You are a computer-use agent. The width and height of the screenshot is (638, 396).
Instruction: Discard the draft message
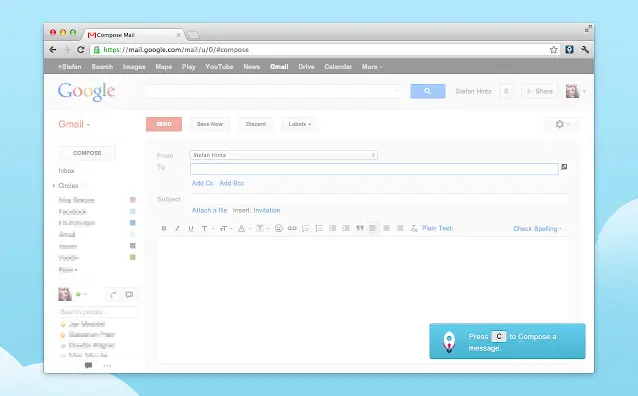click(x=256, y=124)
